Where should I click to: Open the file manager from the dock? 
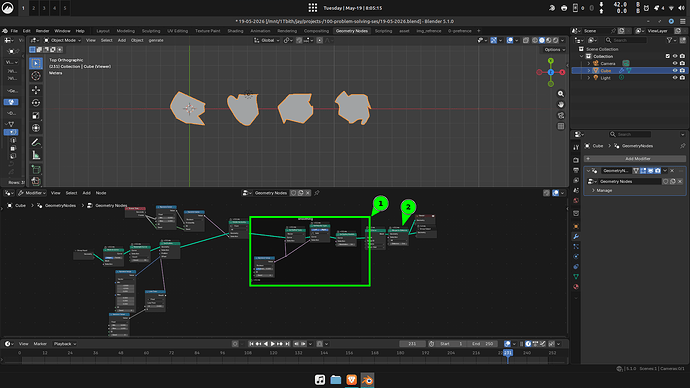(336, 380)
